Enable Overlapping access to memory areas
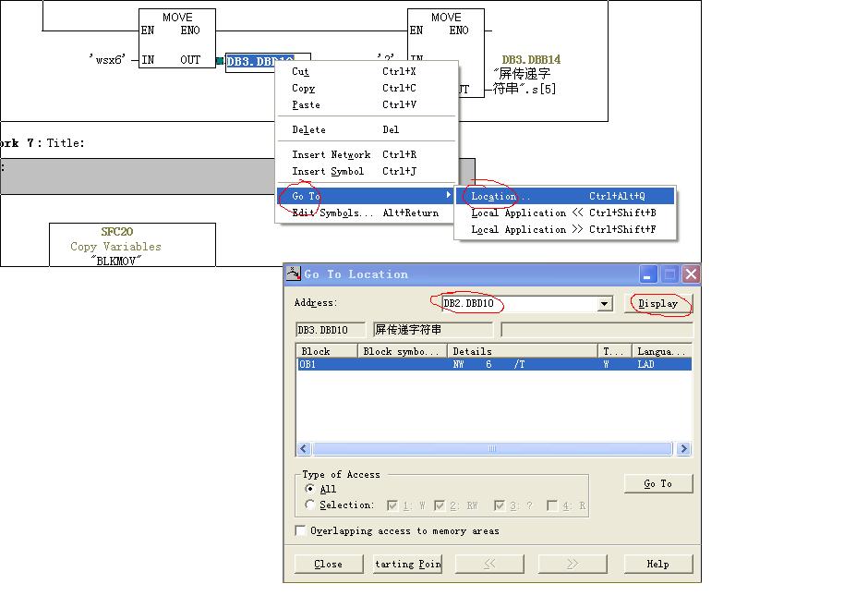 300,530
